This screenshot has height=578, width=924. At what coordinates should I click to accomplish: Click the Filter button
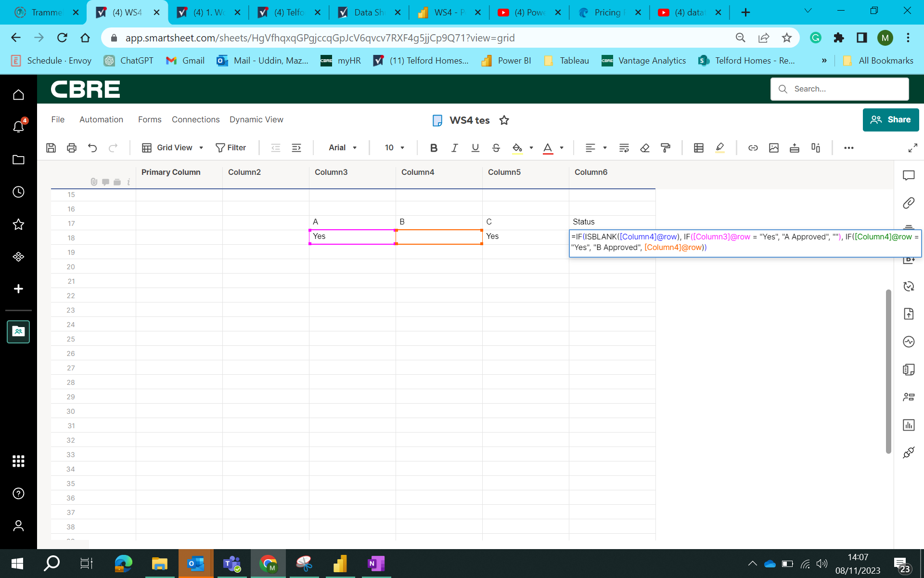point(231,148)
